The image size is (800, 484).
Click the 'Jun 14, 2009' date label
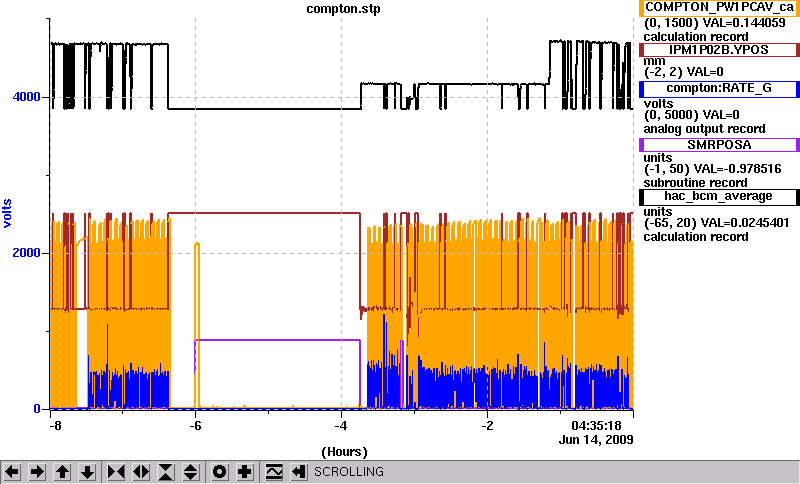(596, 440)
